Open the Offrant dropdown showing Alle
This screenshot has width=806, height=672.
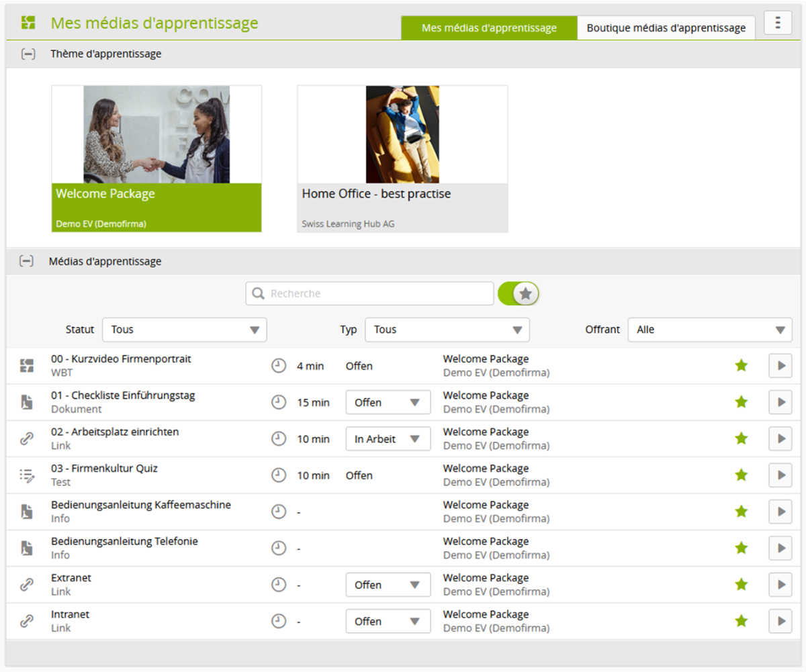(710, 330)
